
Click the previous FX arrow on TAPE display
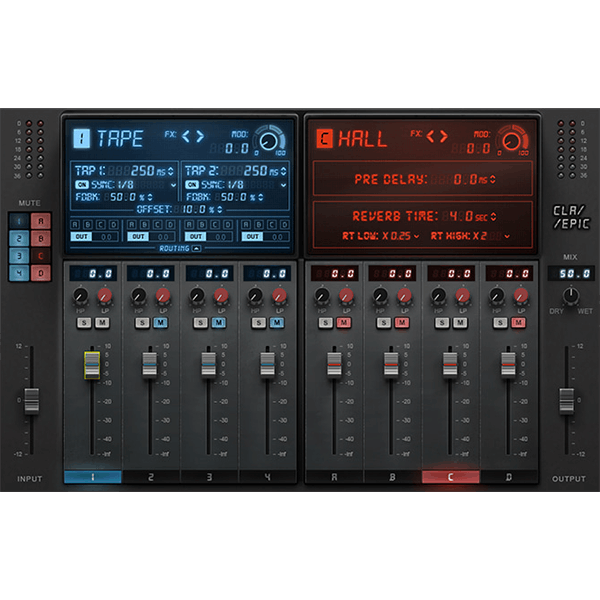[185, 136]
